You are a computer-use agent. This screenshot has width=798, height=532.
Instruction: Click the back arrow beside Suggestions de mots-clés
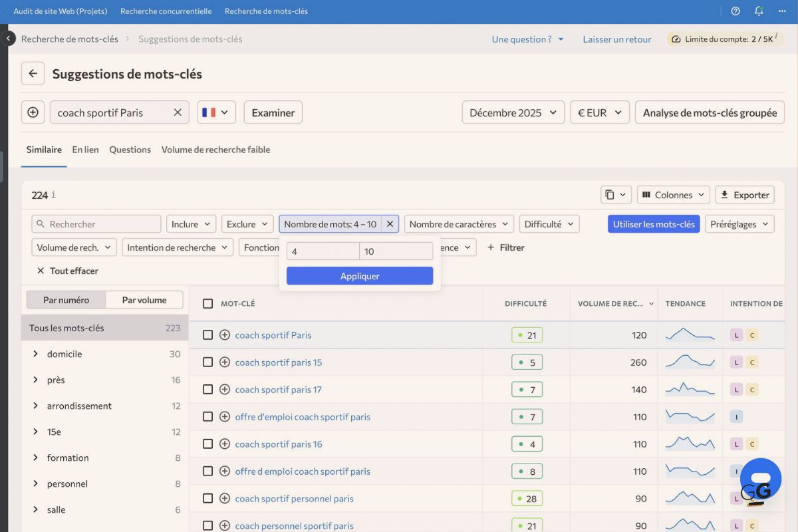tap(33, 73)
